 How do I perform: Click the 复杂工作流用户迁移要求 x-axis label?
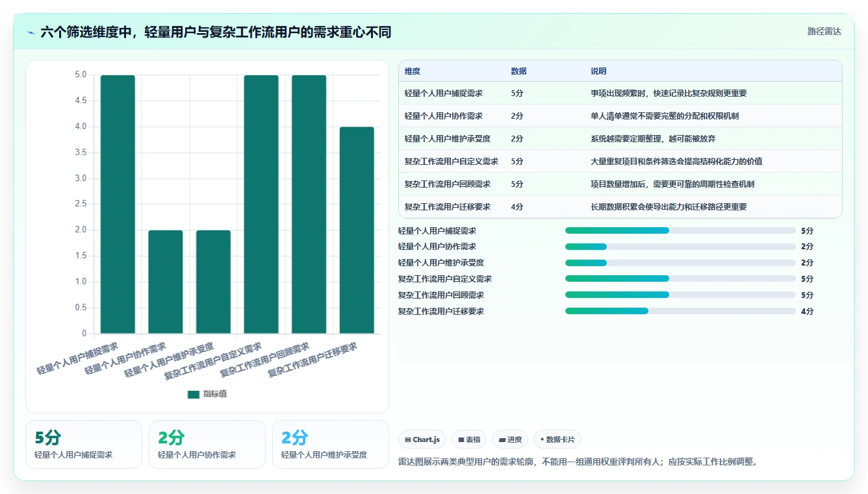(313, 360)
